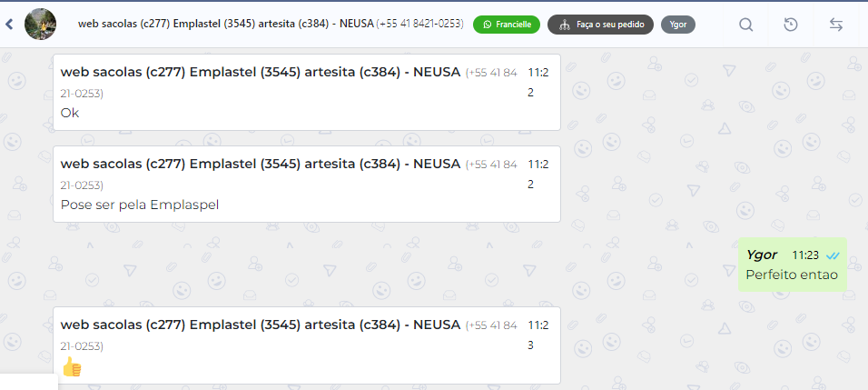868x390 pixels.
Task: Click the Ygor sender name in green bubble
Action: point(761,255)
